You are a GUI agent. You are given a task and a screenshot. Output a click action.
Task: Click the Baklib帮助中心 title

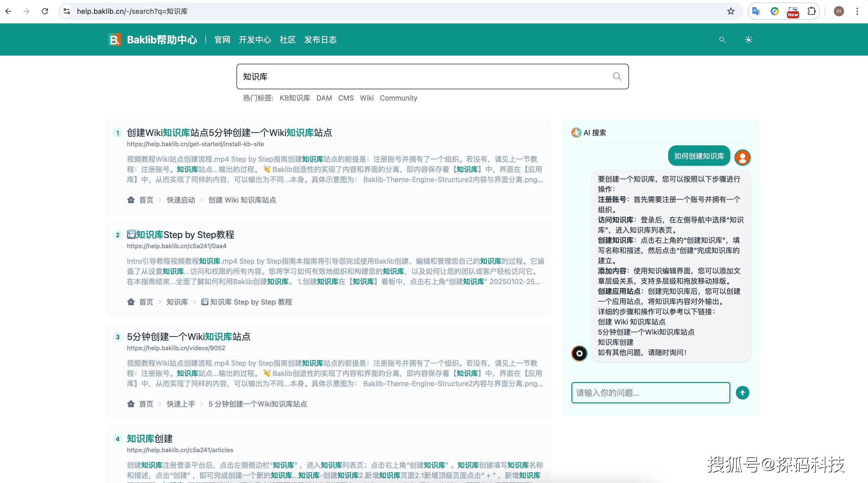(x=162, y=40)
